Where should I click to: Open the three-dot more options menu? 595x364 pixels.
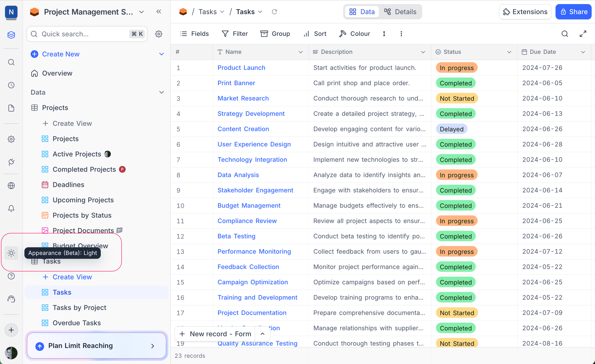click(401, 34)
